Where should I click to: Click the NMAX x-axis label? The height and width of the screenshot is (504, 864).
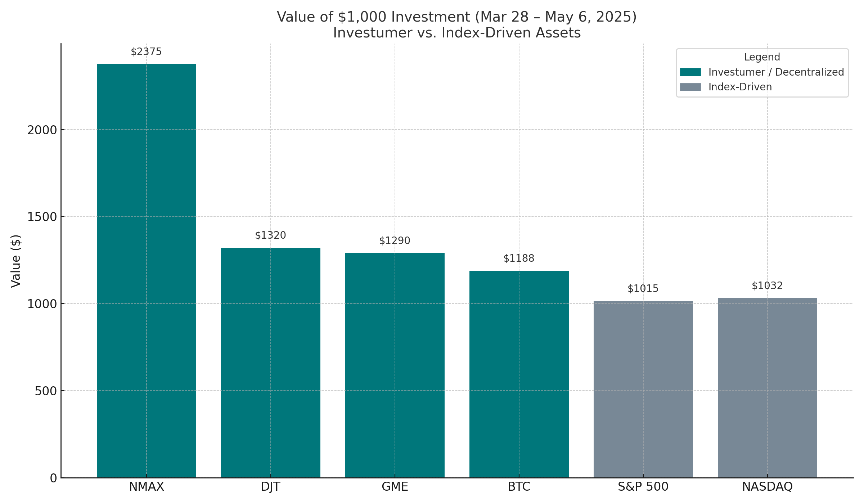(x=147, y=487)
